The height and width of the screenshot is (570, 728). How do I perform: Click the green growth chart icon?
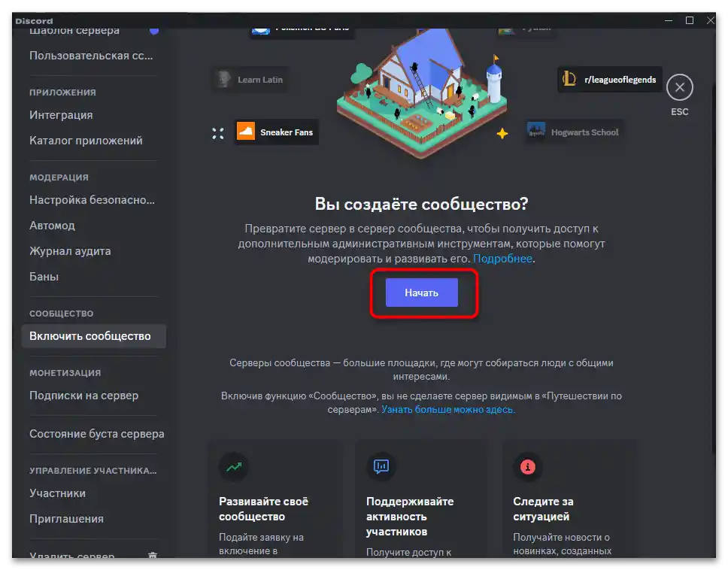(234, 466)
